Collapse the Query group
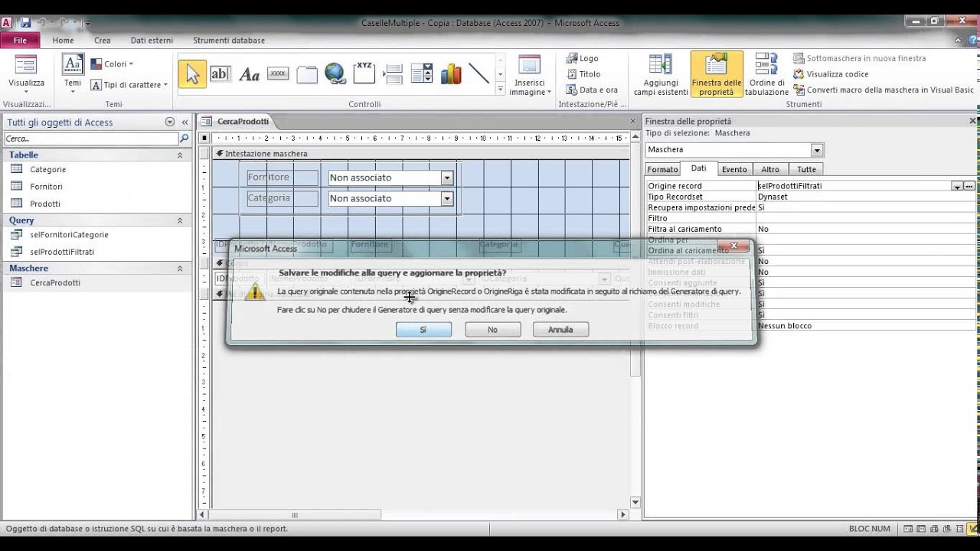980x551 pixels. (x=180, y=220)
